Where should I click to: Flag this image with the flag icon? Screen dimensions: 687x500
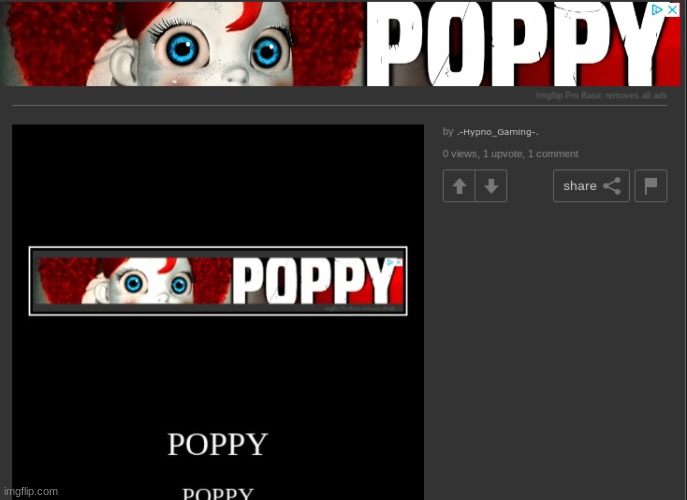coord(651,186)
